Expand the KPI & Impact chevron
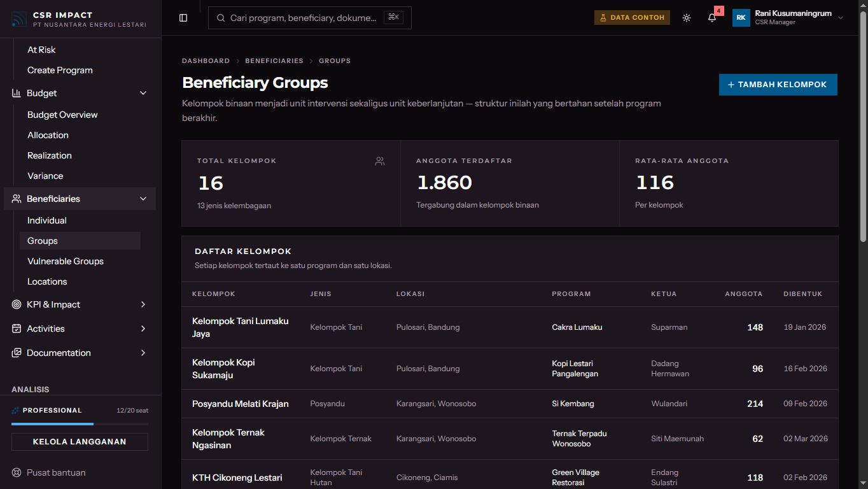 click(x=143, y=304)
